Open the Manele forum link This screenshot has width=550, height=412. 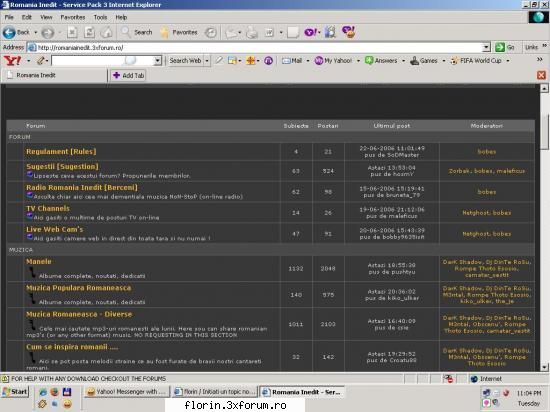tap(39, 262)
